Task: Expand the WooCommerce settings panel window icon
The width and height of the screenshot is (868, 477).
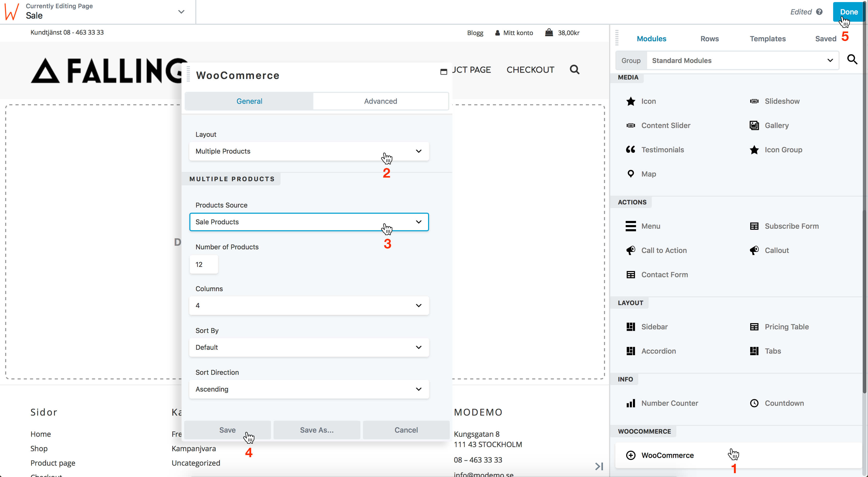Action: coord(444,72)
